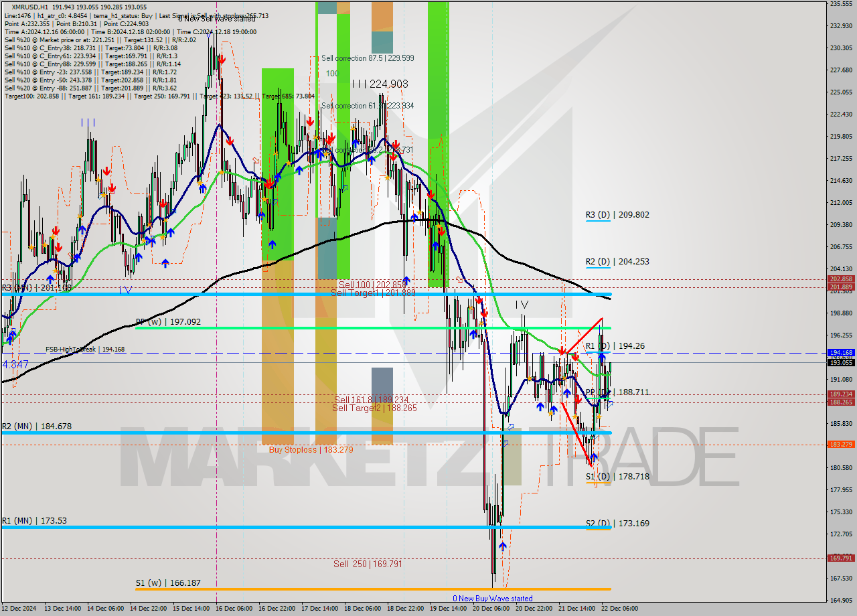Click the '13 Dec 14:00' time axis label
Image resolution: width=857 pixels, height=616 pixels.
62,609
